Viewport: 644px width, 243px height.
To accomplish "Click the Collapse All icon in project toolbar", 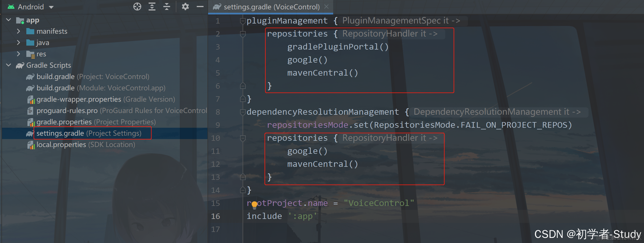I will tap(167, 7).
